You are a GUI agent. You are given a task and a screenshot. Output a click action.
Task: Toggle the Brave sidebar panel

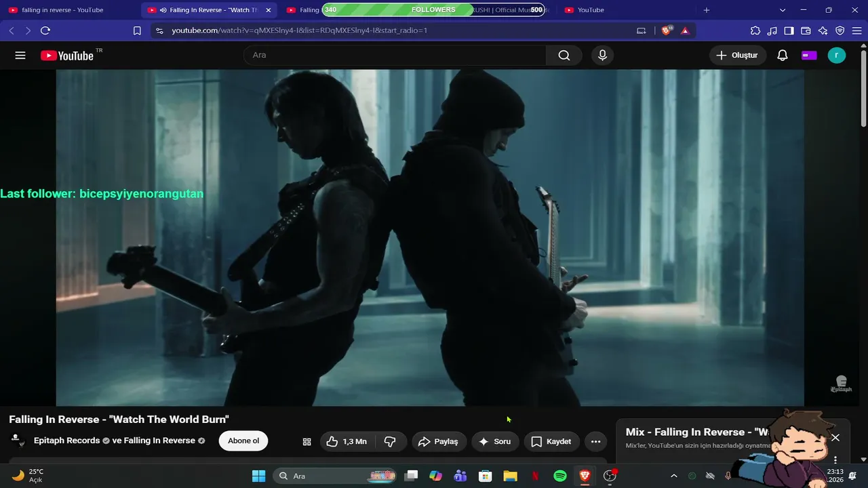point(789,30)
